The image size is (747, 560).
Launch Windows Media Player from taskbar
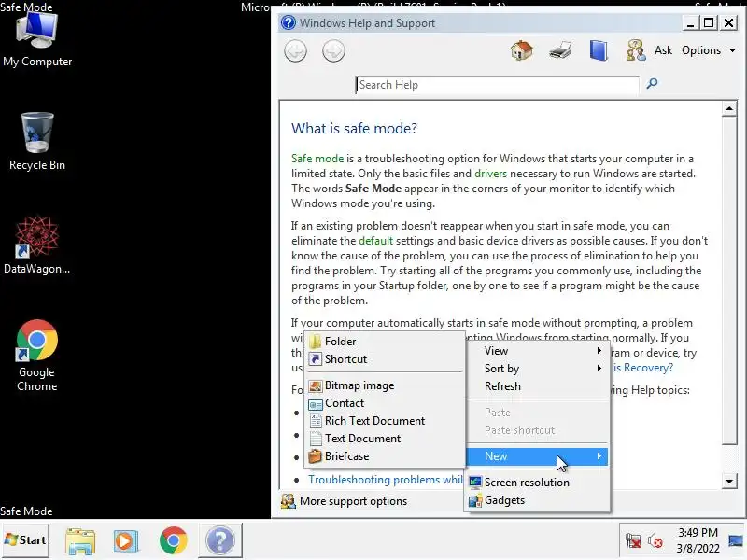click(126, 540)
